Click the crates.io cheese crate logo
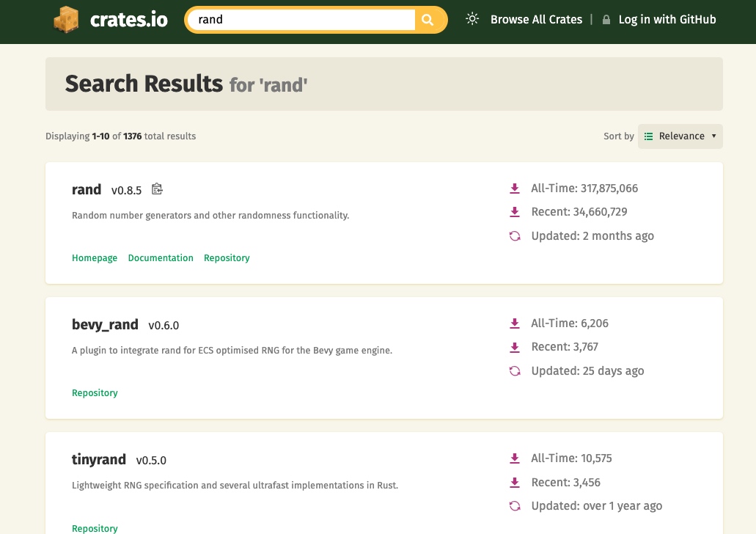Viewport: 756px width, 534px height. 66,19
